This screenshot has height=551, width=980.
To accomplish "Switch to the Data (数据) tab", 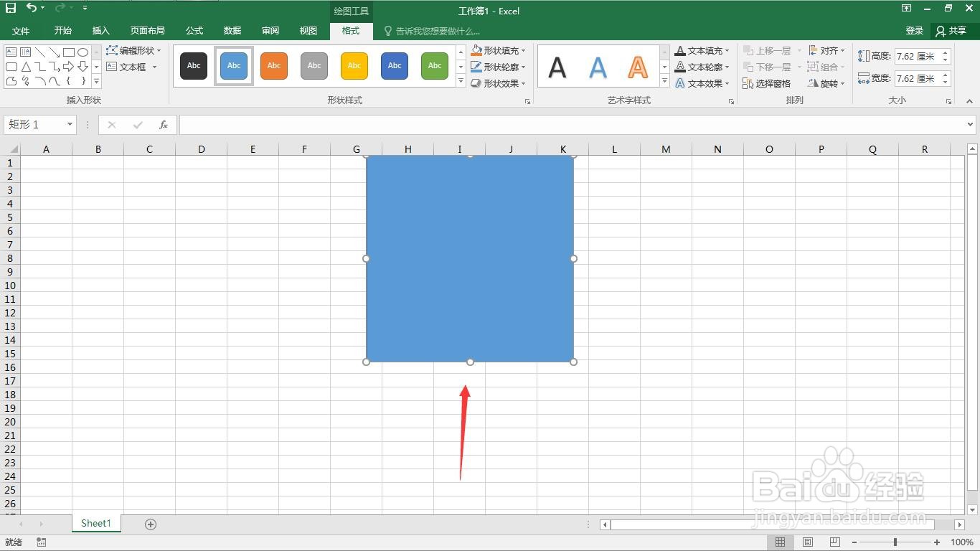I will [232, 31].
